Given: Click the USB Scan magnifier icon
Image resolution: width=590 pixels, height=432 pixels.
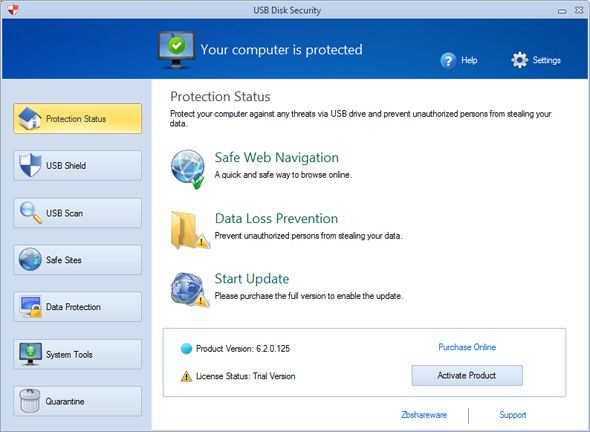Looking at the screenshot, I should tap(31, 213).
